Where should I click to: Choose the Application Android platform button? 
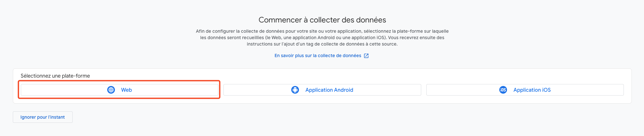[322, 90]
